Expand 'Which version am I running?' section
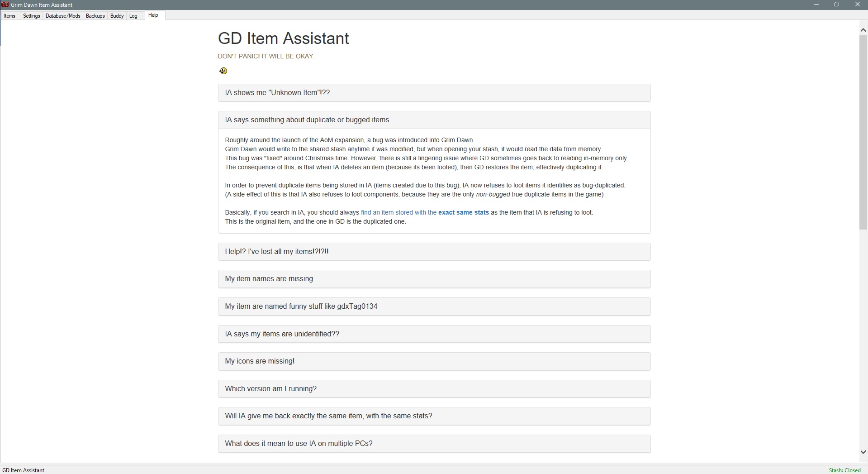 coord(434,389)
